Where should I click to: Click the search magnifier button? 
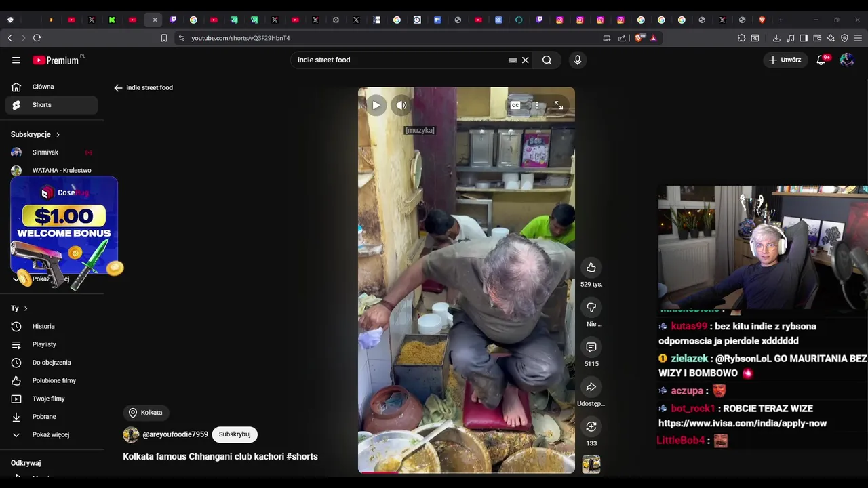click(x=547, y=60)
